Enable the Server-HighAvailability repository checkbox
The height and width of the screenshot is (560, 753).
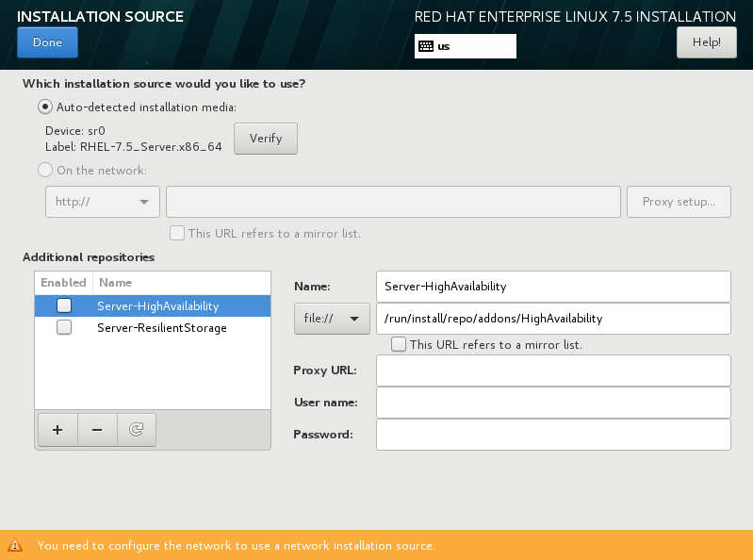tap(64, 305)
